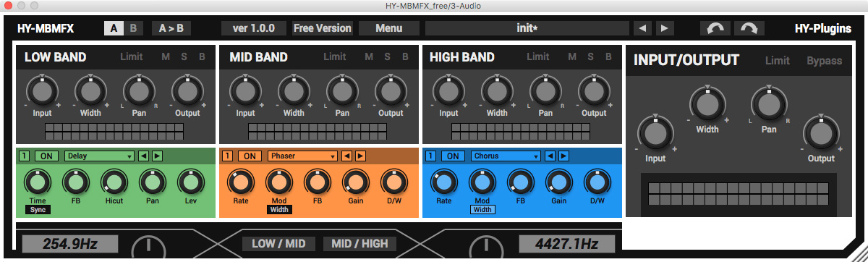Click the High Band Output knob
This screenshot has width=868, height=262.
click(x=593, y=92)
